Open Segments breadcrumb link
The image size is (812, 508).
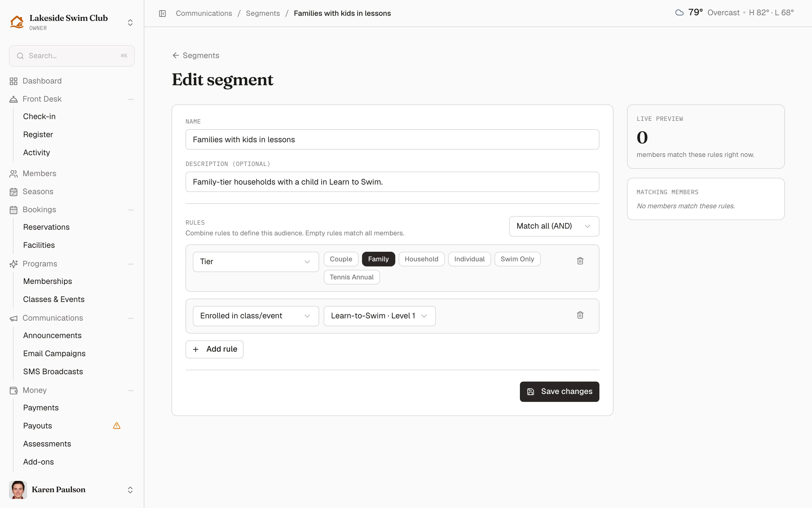click(x=263, y=14)
